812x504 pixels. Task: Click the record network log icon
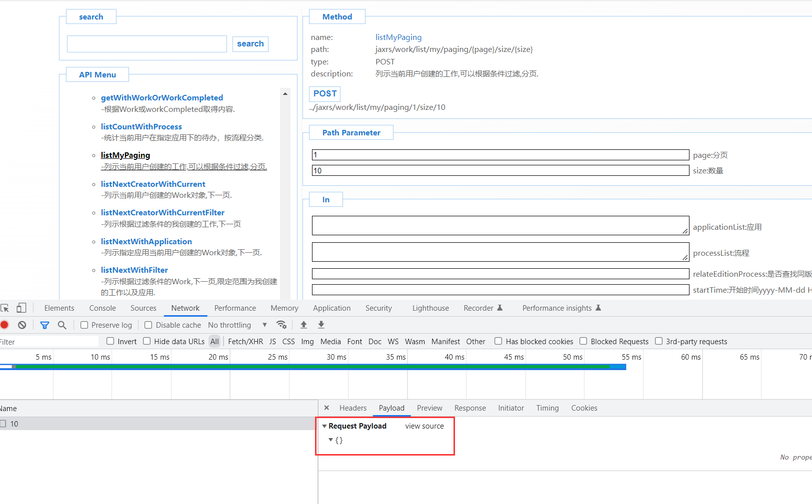(x=4, y=325)
